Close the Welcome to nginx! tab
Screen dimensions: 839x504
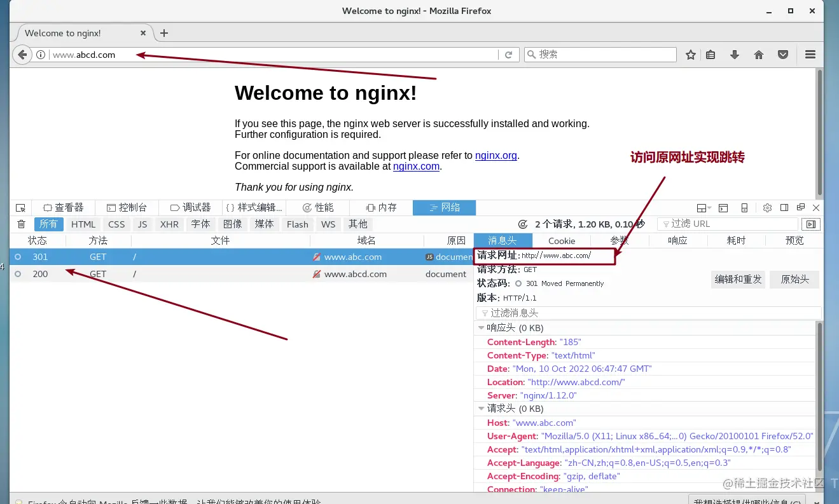point(143,33)
